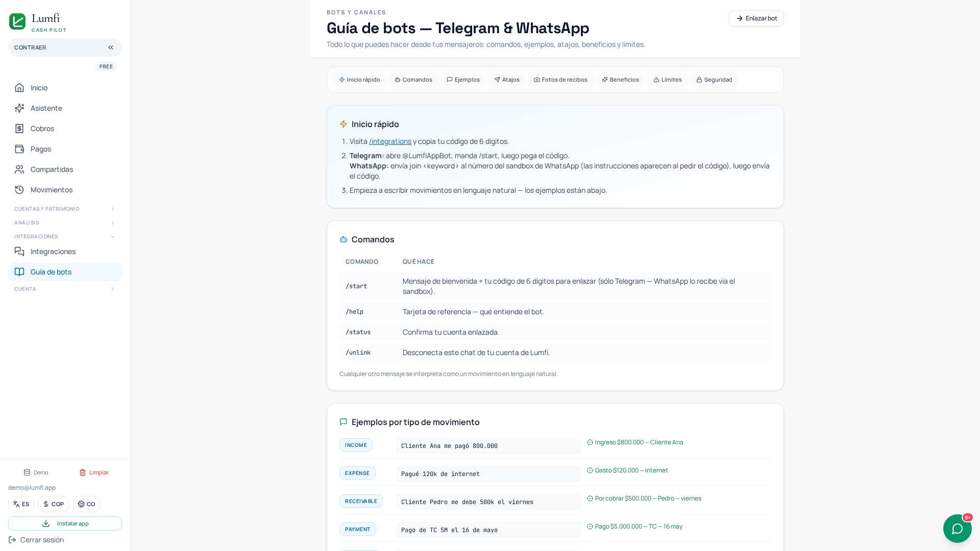Screen dimensions: 980x551
Task: Expand Cuentas y Patrimonio section
Action: click(65, 209)
